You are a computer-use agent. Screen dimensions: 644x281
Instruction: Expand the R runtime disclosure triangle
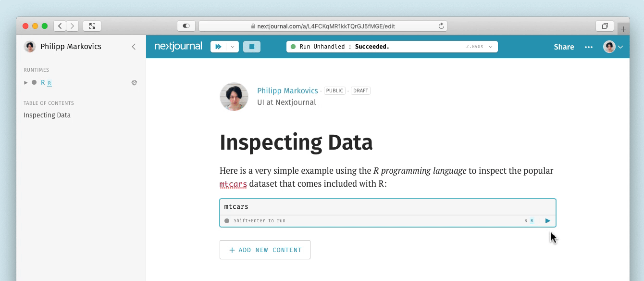(26, 83)
